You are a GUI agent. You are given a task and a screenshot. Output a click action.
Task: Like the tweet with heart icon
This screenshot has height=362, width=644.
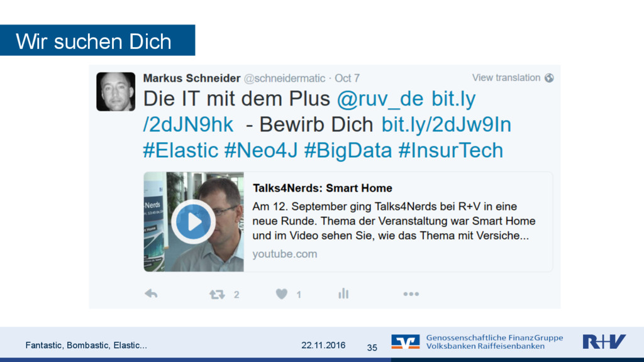281,294
